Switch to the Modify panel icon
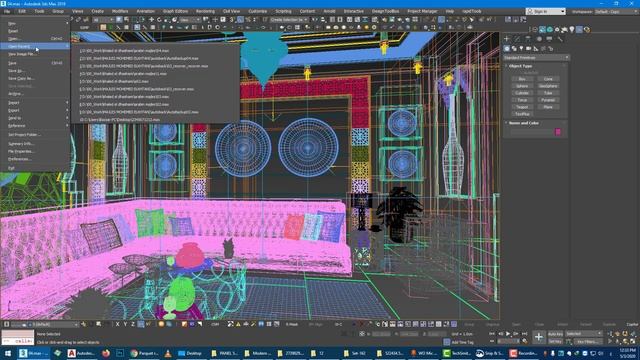Screen dimensions: 640x360 click(x=517, y=39)
